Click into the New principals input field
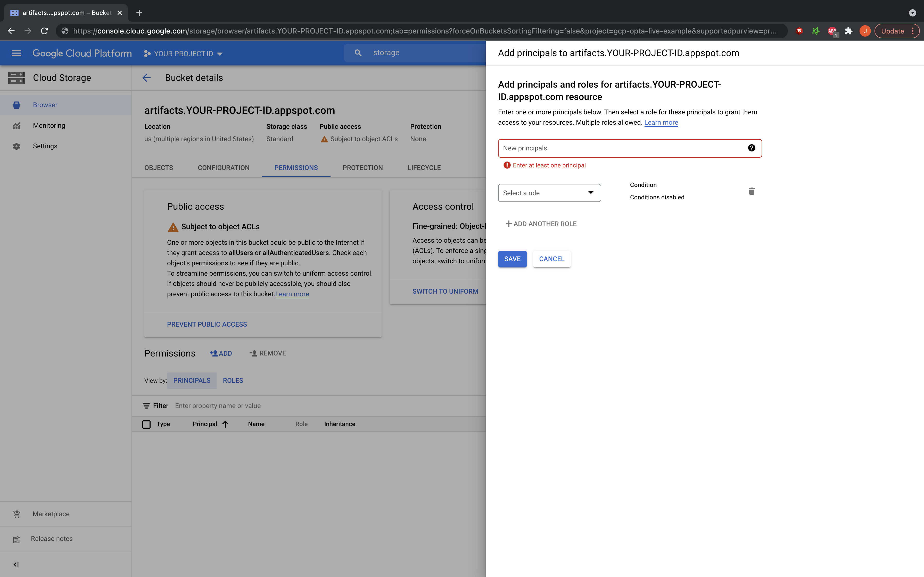This screenshot has height=577, width=924. 618,148
